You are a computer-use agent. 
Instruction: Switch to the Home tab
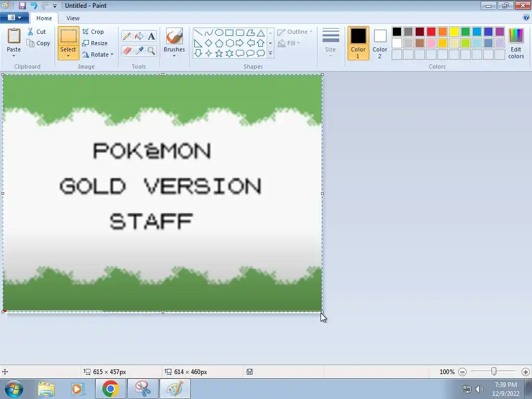coord(44,18)
